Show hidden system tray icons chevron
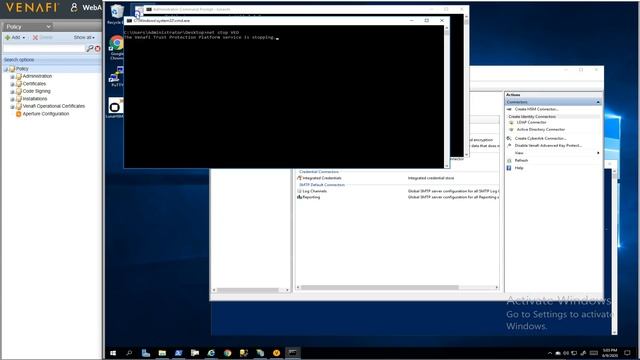Screen dimensions: 640x360 (x=550, y=353)
